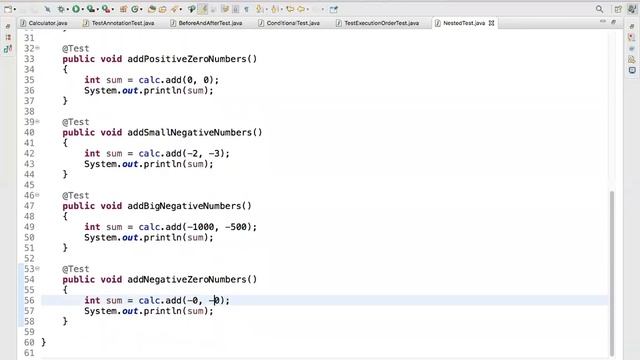The width and height of the screenshot is (640, 360).
Task: Switch to Calculator.java tab
Action: (44, 23)
